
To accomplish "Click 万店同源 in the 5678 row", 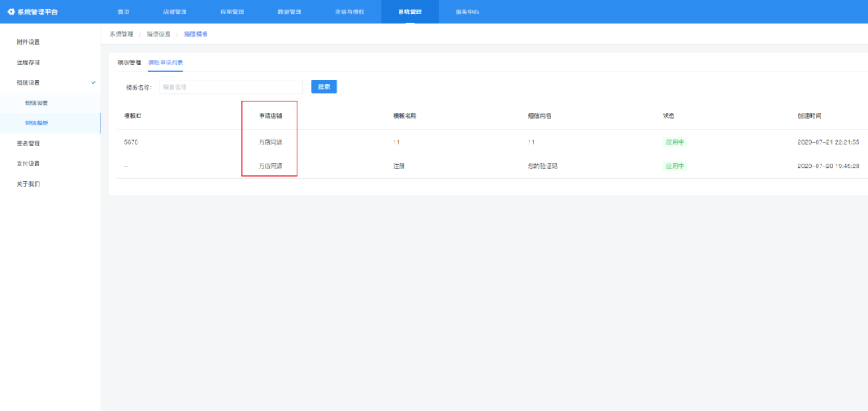I will click(271, 142).
